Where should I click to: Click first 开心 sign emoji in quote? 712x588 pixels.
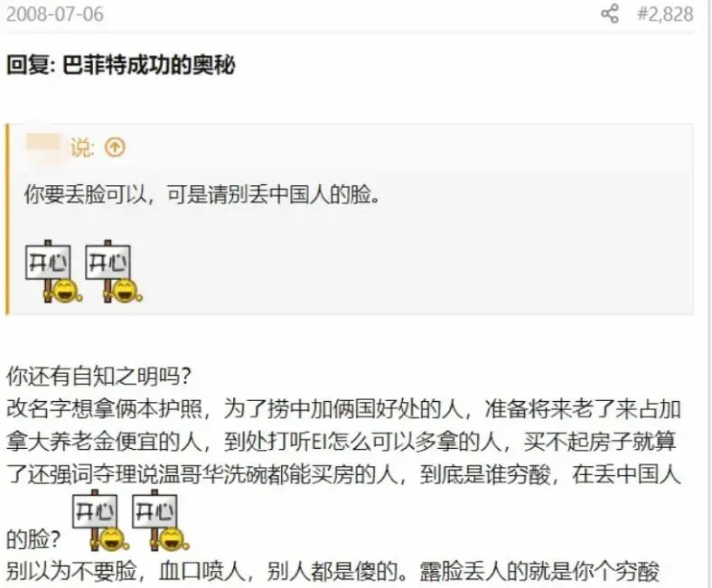[53, 272]
